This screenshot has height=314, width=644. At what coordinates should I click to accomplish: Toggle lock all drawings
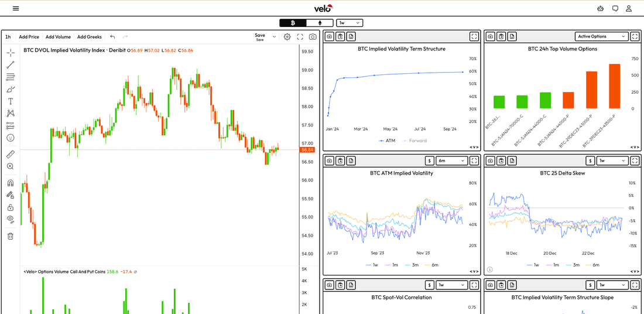point(11,207)
